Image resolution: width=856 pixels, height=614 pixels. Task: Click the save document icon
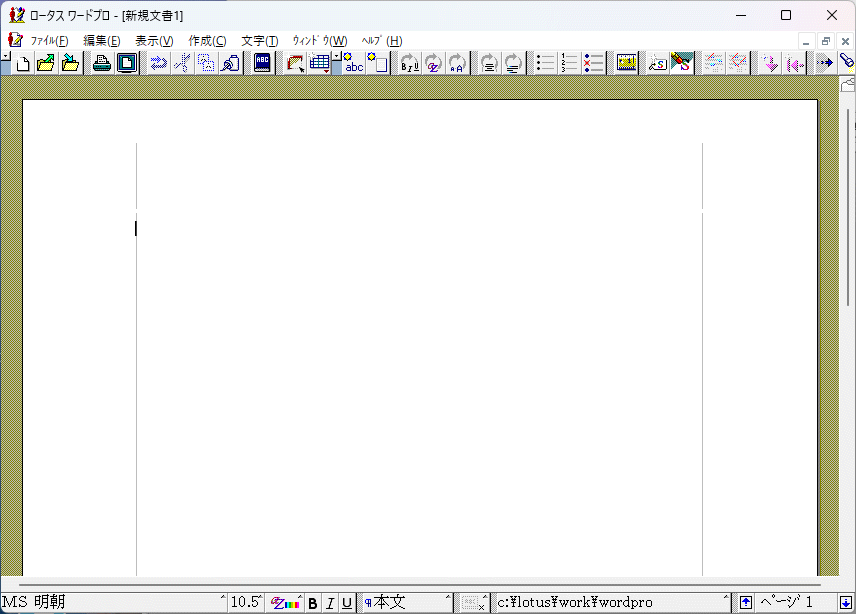pyautogui.click(x=70, y=64)
